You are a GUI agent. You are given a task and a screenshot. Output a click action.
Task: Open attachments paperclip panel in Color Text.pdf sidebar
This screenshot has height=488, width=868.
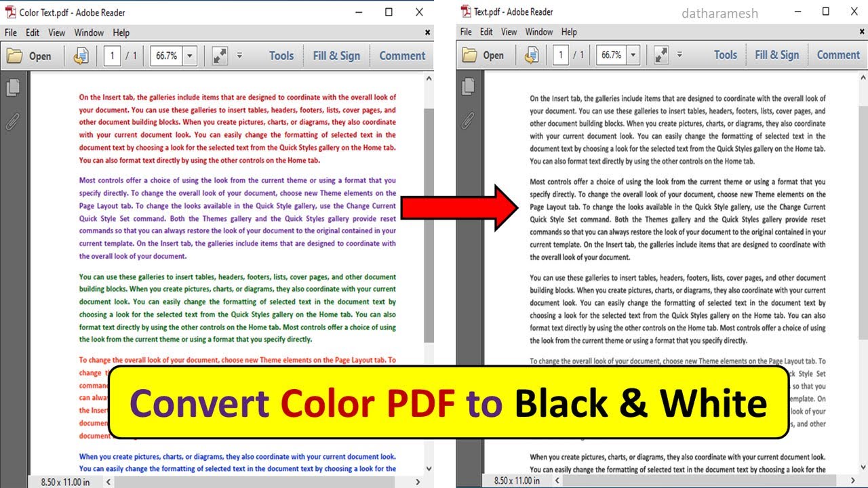12,121
